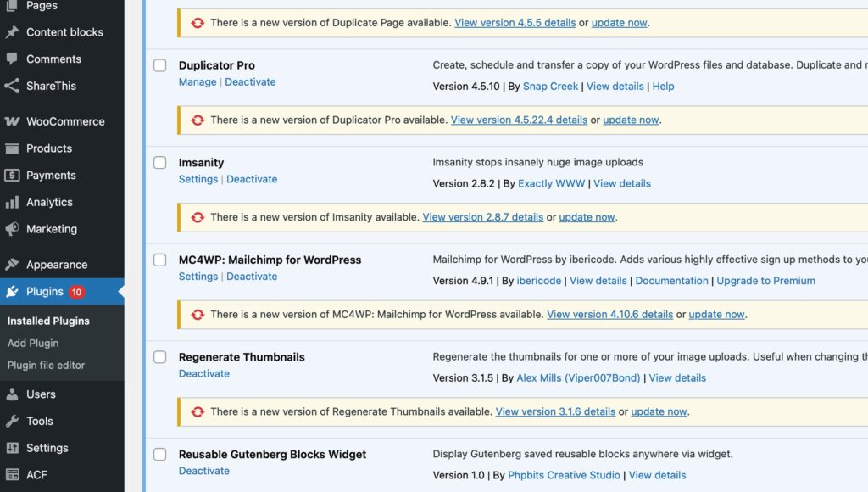Image resolution: width=868 pixels, height=492 pixels.
Task: Click the Marketing megaphone icon
Action: pos(12,229)
